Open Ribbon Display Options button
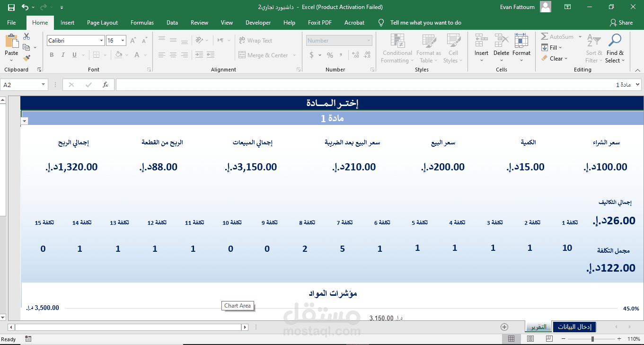644x345 pixels. pyautogui.click(x=568, y=7)
